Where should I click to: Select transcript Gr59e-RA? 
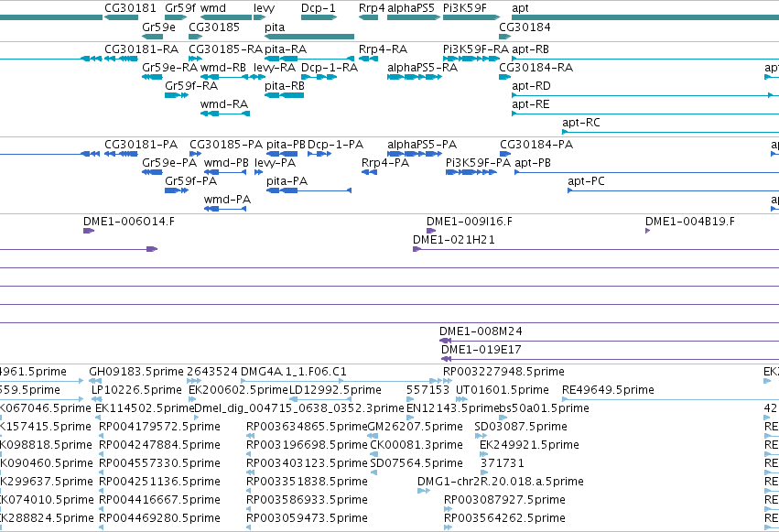(x=170, y=68)
